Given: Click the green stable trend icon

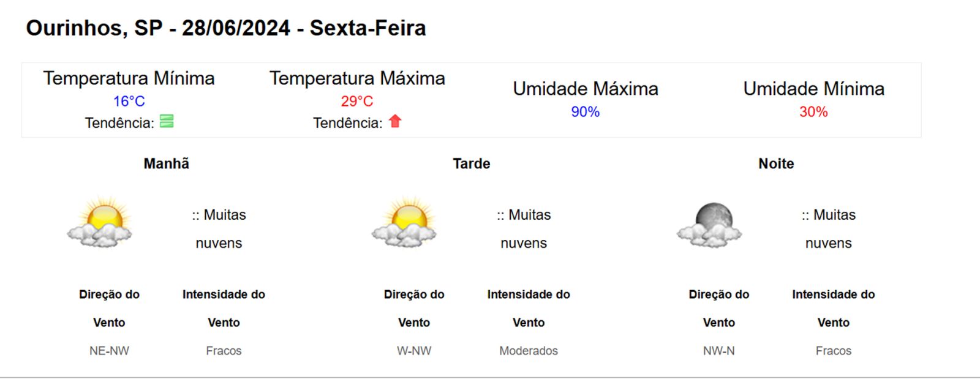Looking at the screenshot, I should click(167, 121).
